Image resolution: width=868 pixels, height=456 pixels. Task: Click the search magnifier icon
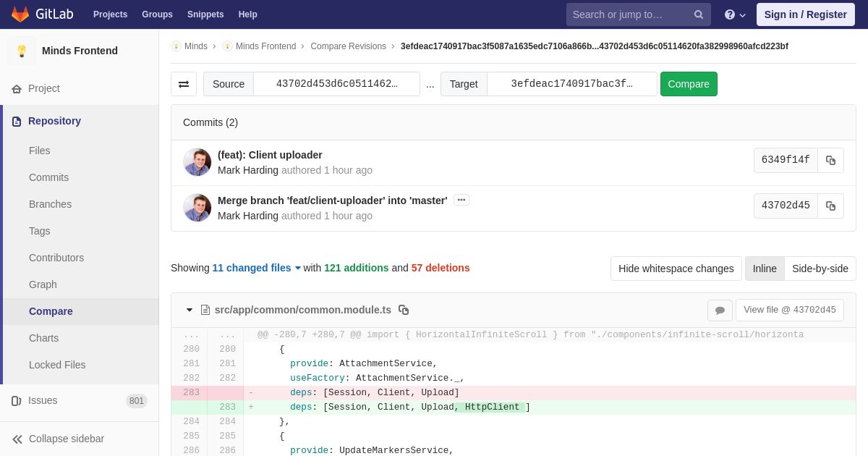point(698,14)
